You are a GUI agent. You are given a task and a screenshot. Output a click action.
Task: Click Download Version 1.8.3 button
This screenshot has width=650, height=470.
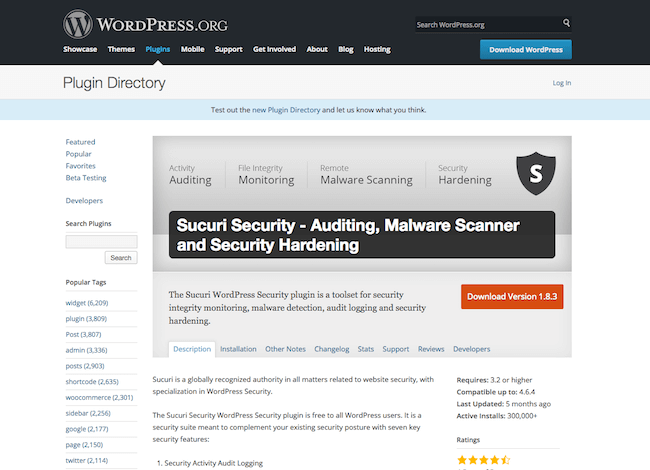click(x=512, y=296)
